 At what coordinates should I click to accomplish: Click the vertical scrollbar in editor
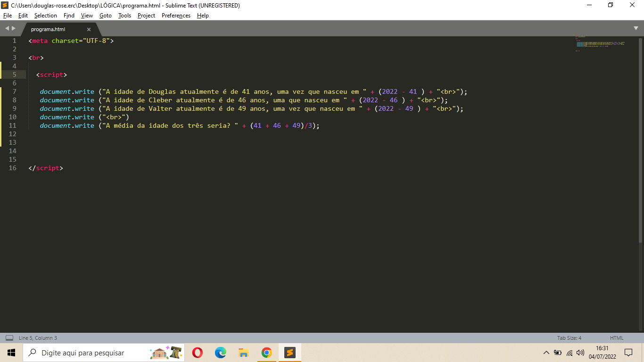coord(640,141)
